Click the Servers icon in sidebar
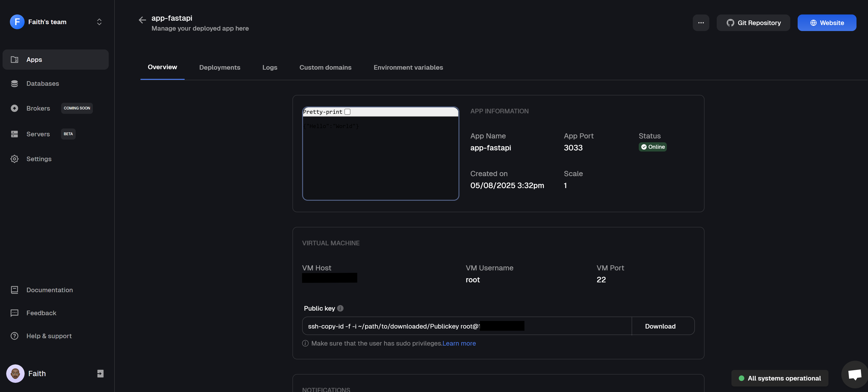 coord(14,134)
